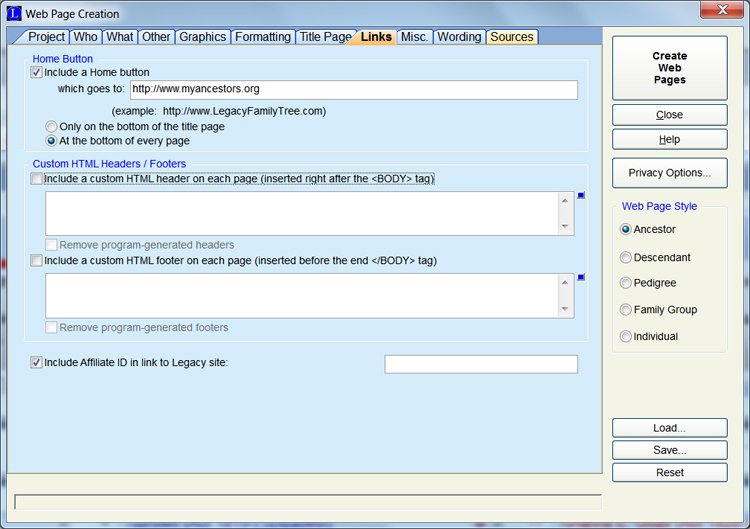
Task: Open Privacy Options
Action: coord(670,173)
